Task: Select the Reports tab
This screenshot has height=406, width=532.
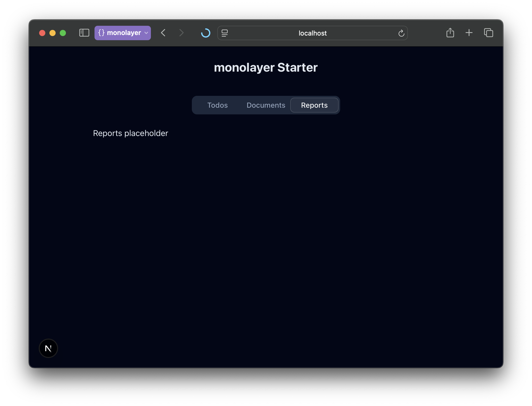Action: tap(314, 105)
